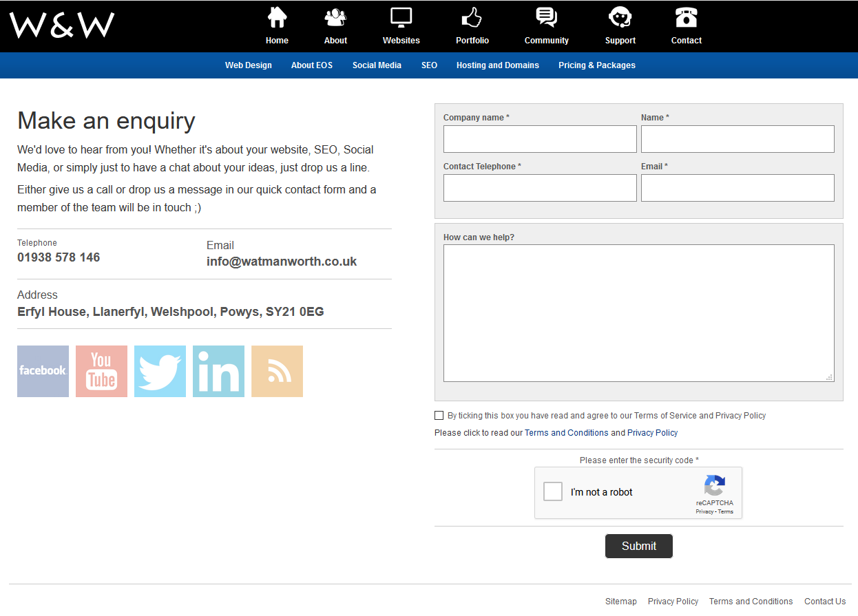Tick the Terms of Service agreement checkbox

pyautogui.click(x=439, y=415)
